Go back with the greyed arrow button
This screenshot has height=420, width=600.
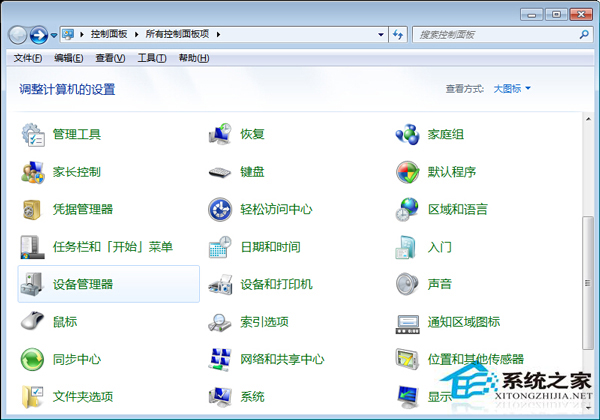tap(18, 35)
